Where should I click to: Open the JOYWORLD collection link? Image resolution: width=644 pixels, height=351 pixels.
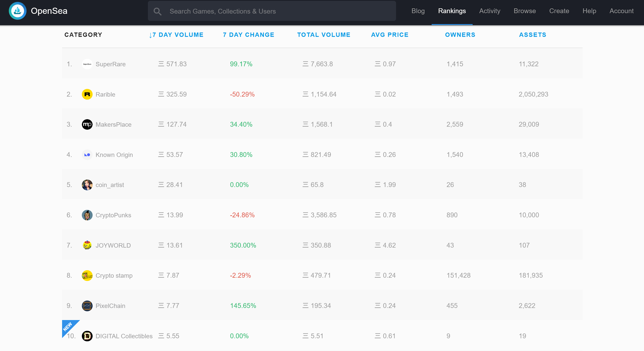[113, 245]
